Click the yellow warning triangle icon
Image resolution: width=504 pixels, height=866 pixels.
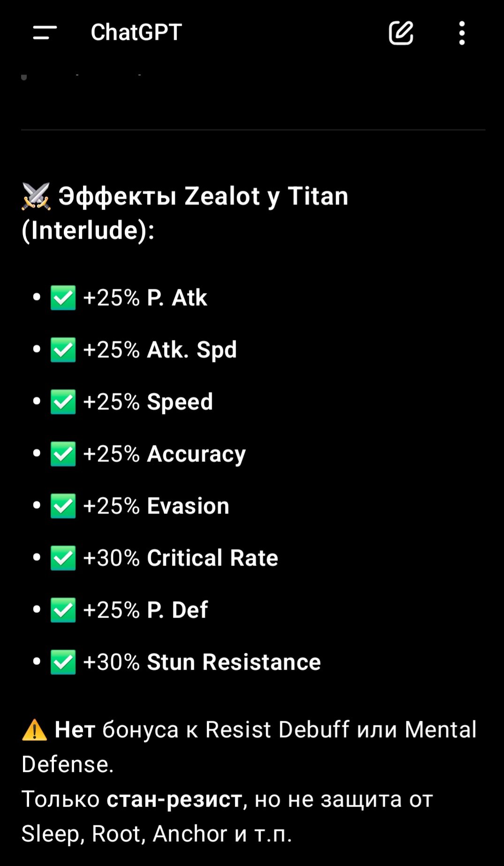click(35, 730)
